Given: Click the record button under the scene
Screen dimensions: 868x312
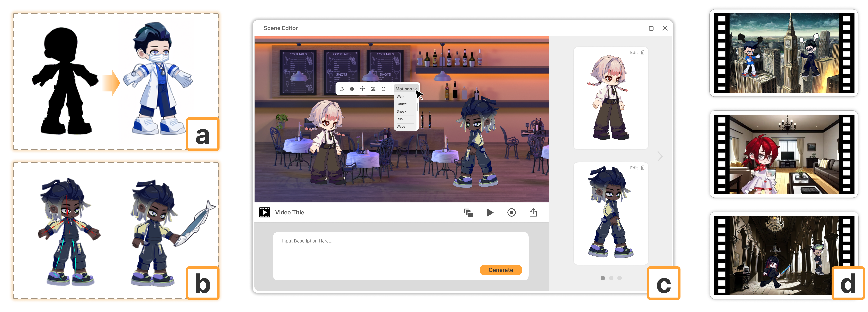Looking at the screenshot, I should (511, 213).
